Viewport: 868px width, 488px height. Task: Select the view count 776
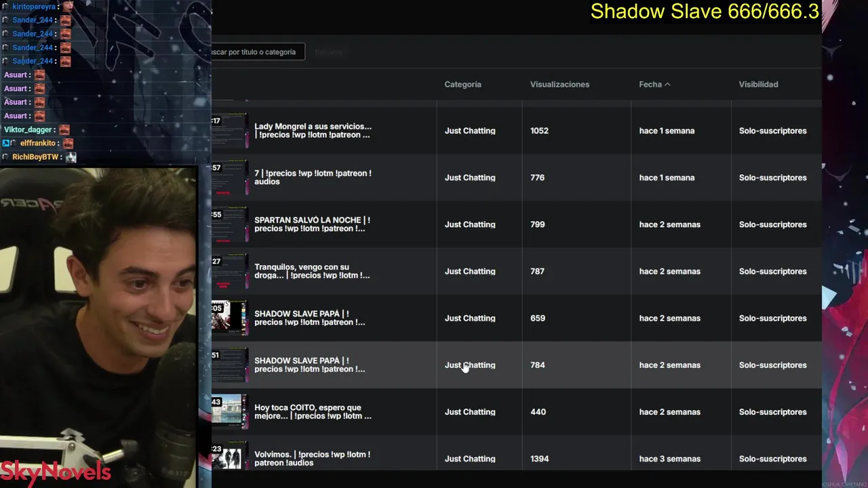pyautogui.click(x=537, y=178)
